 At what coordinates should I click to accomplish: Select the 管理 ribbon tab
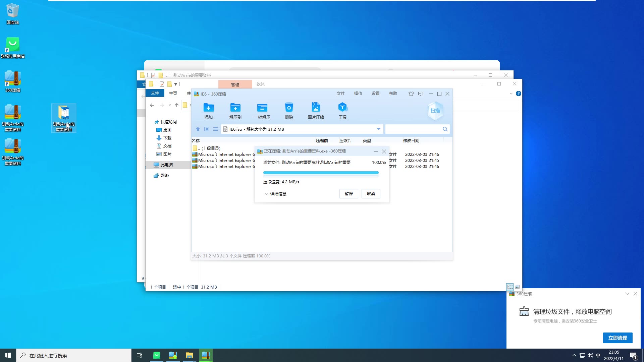(x=235, y=84)
